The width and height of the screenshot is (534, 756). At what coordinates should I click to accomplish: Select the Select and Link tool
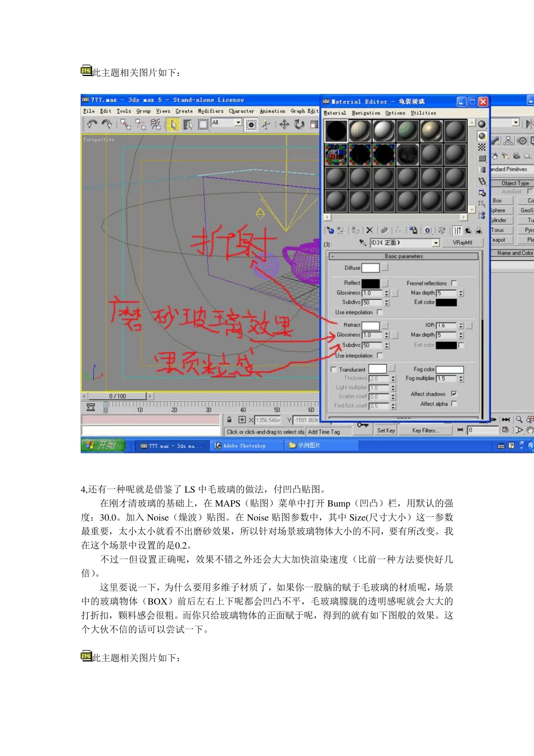click(x=125, y=124)
